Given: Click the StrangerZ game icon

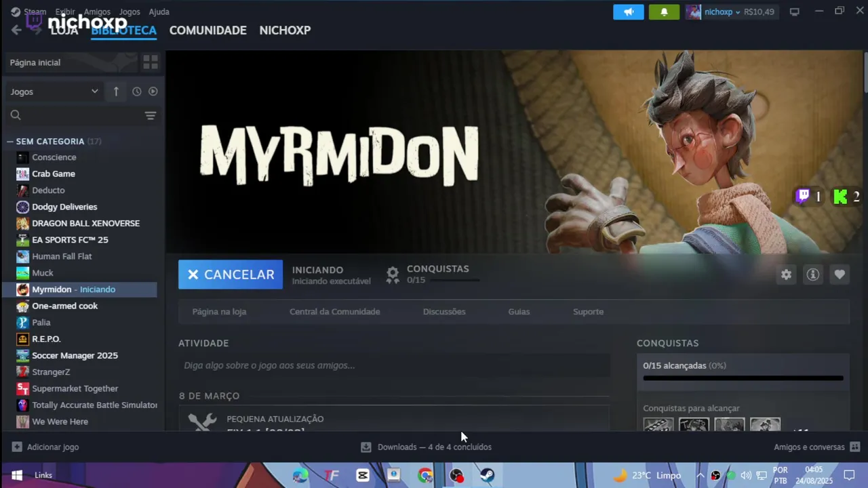Looking at the screenshot, I should tap(23, 372).
